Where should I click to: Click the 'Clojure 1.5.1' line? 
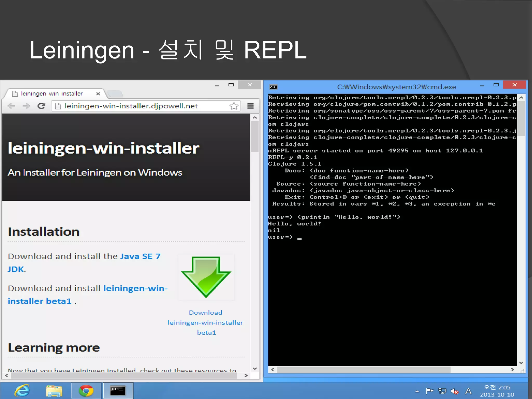tap(295, 164)
